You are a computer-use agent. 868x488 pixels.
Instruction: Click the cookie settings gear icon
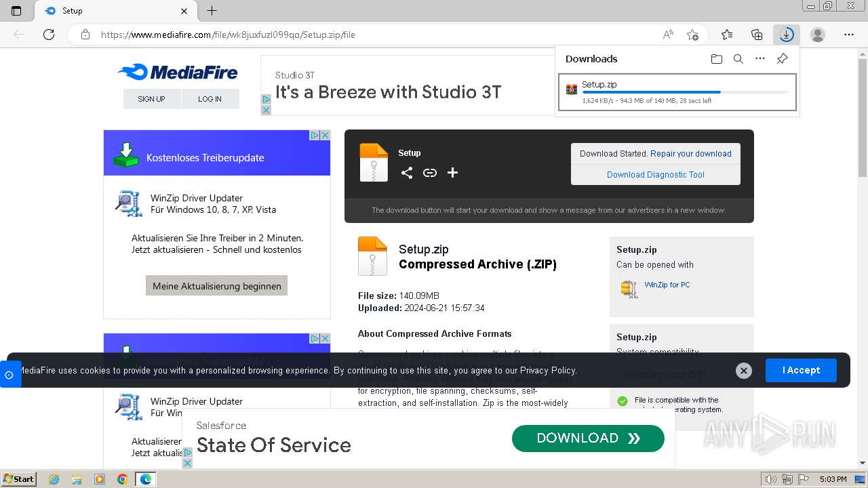9,375
